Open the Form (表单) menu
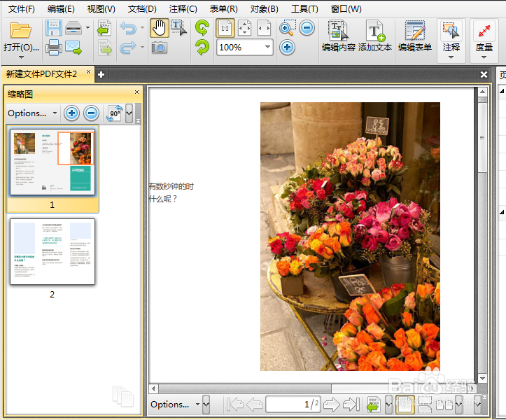 pos(224,8)
